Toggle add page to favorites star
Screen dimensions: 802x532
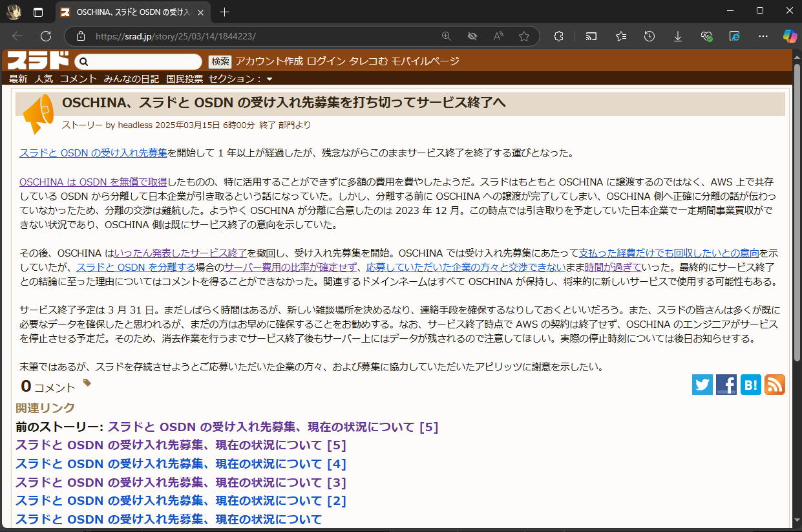coord(524,36)
